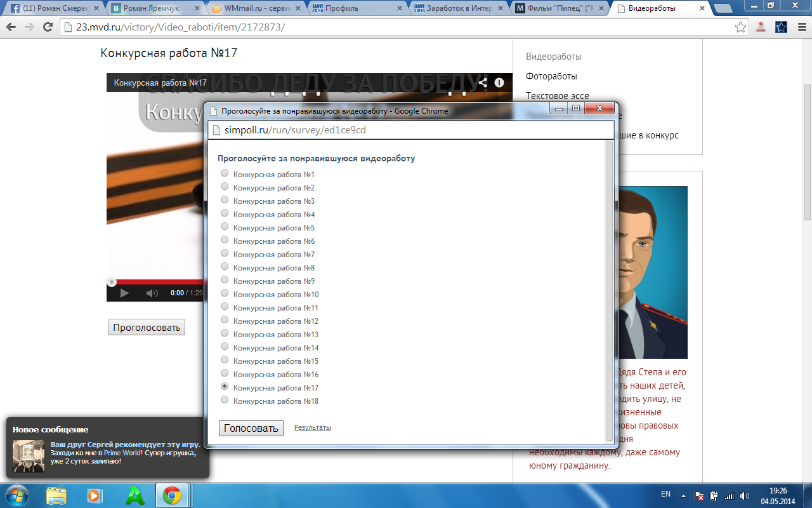Open Prime World link in notification
Screen dimensions: 812x508
[x=122, y=453]
